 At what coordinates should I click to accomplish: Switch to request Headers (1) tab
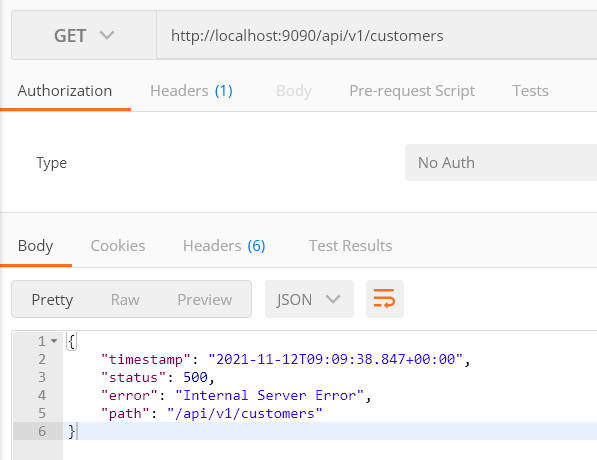tap(191, 91)
